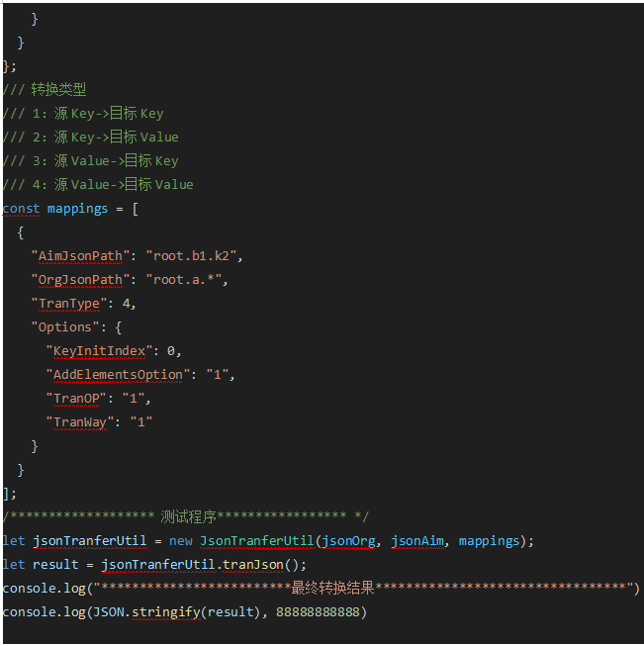Click the "root.b1.k2" string value

pyautogui.click(x=193, y=256)
